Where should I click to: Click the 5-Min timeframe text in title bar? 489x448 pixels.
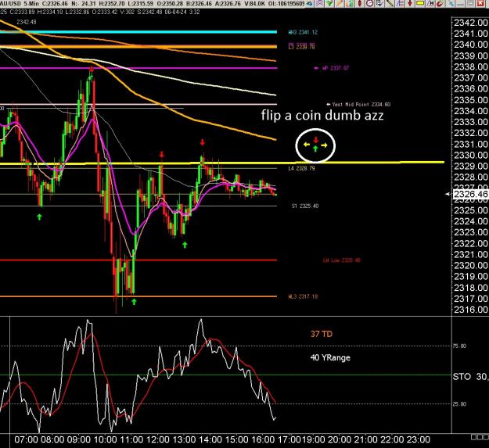(x=31, y=4)
